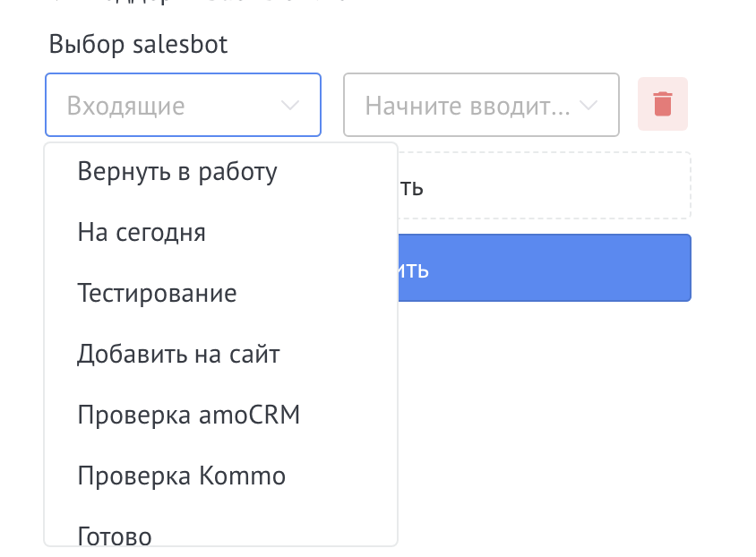Click the trash button background area
The image size is (756, 557).
(662, 105)
